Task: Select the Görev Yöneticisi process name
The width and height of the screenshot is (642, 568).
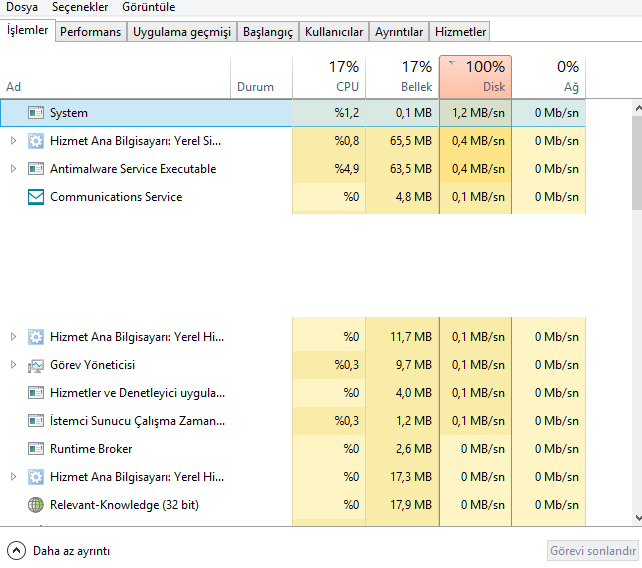Action: click(x=93, y=365)
